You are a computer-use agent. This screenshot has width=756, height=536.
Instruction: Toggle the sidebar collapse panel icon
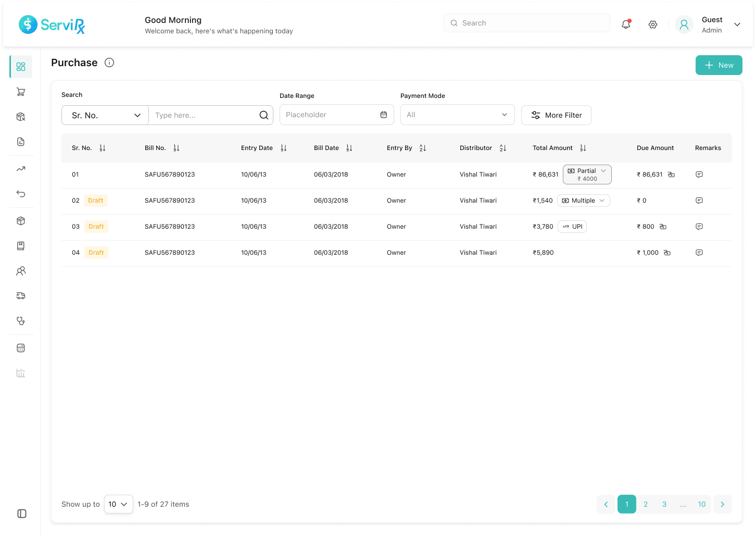(x=22, y=514)
